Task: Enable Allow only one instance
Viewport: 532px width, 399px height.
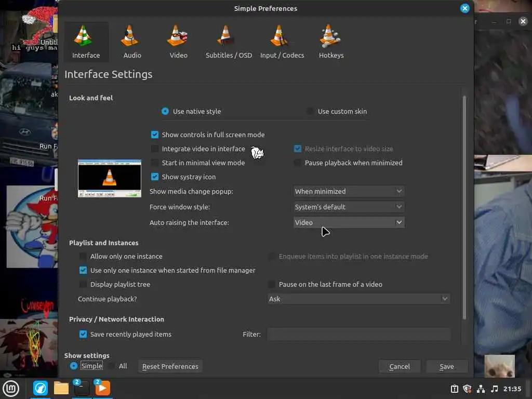Action: 83,257
